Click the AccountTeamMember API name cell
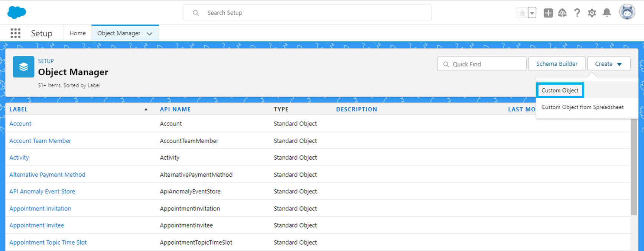 189,141
